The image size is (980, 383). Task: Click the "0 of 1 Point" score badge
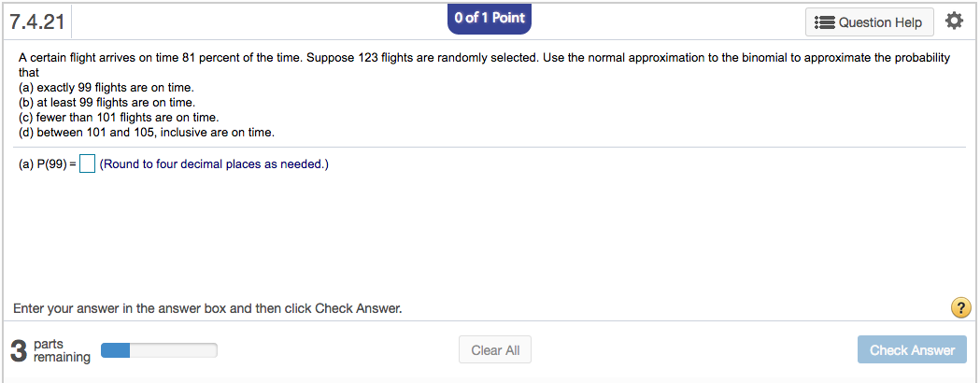click(490, 18)
